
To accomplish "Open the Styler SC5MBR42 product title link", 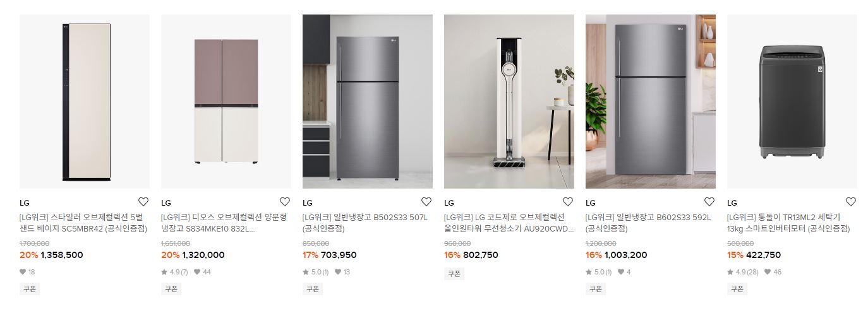I will click(83, 223).
